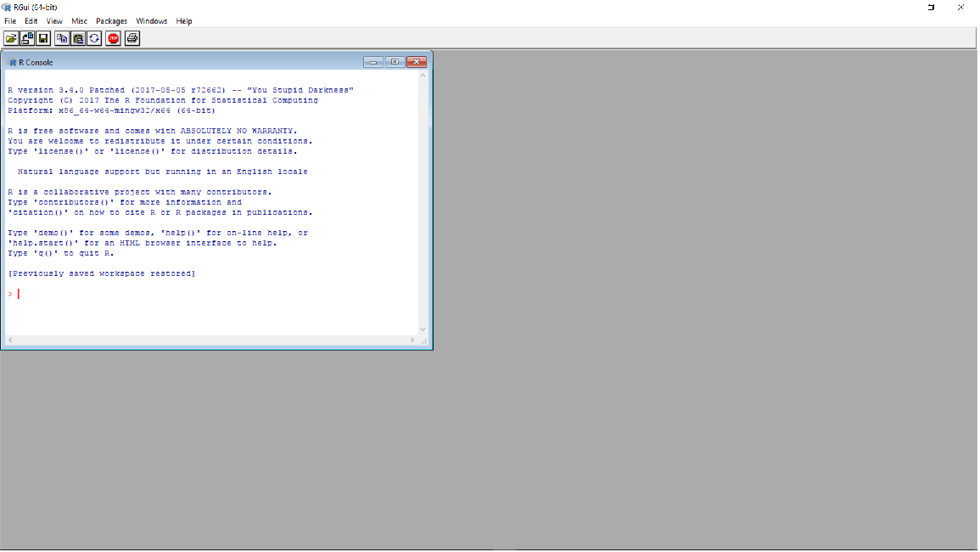Open the Edit menu

click(x=31, y=20)
